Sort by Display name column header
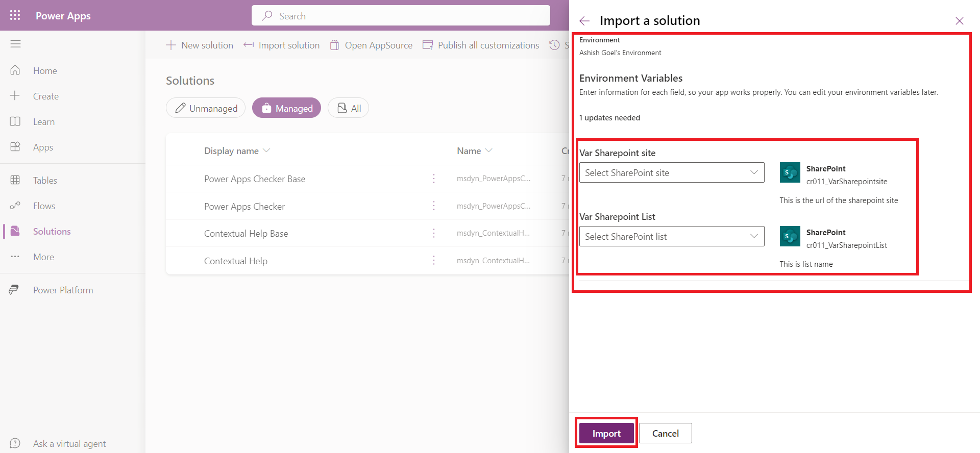This screenshot has height=453, width=980. (232, 151)
